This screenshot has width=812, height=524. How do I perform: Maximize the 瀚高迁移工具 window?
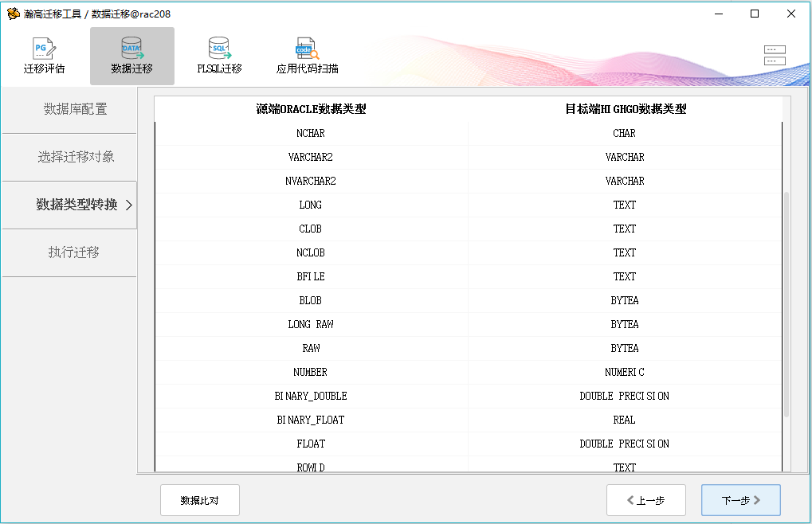(x=755, y=14)
